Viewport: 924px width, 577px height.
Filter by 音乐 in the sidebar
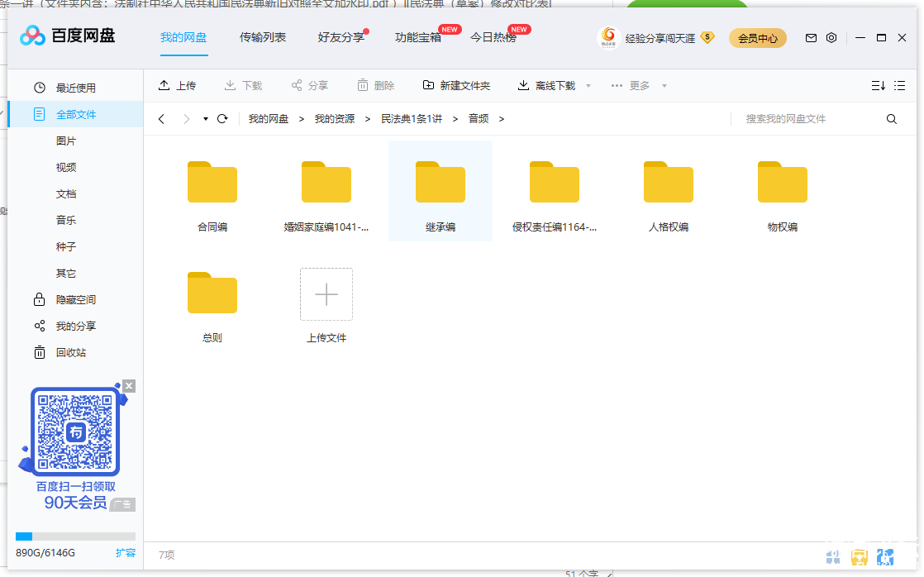pos(66,220)
